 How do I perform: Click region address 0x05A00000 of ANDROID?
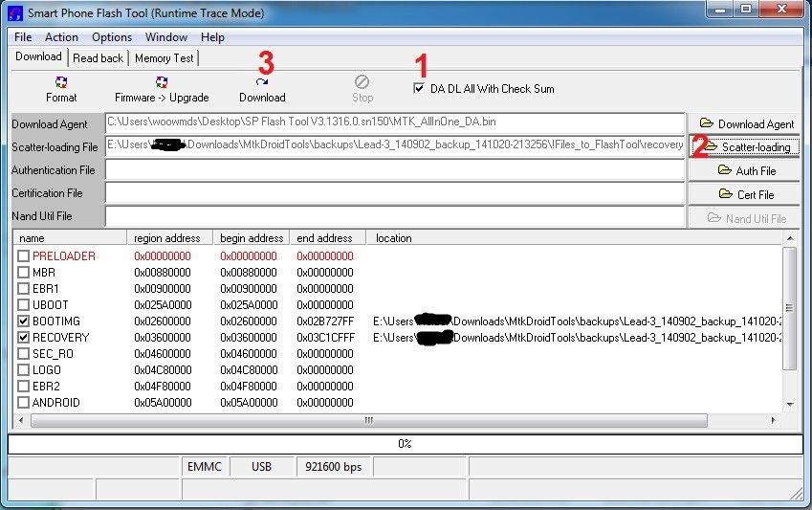[x=163, y=403]
